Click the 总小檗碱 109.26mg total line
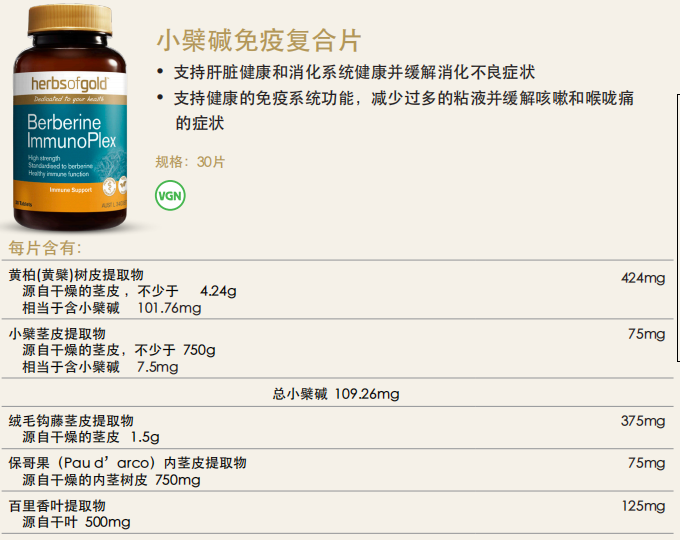This screenshot has width=680, height=540. click(x=336, y=393)
